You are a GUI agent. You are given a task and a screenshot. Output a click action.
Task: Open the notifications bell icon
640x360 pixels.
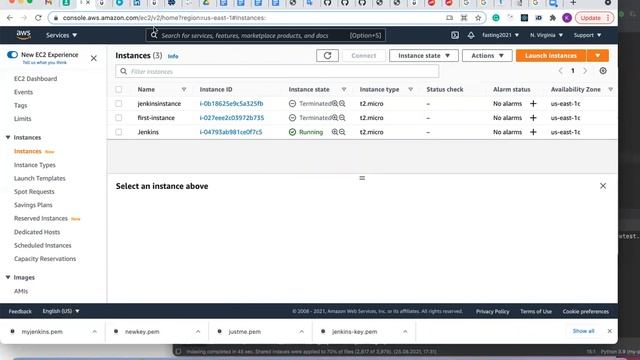click(x=471, y=36)
